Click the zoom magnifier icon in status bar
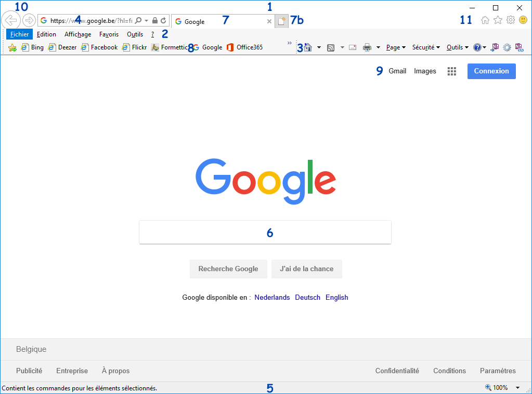Image resolution: width=532 pixels, height=394 pixels. tap(488, 387)
